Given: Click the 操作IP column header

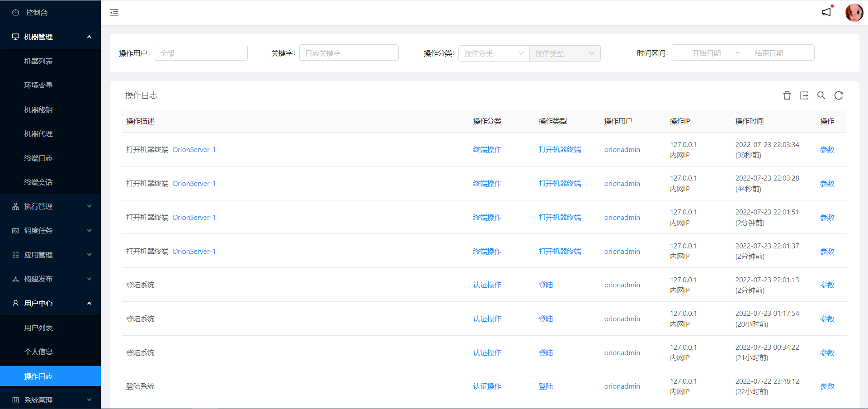Looking at the screenshot, I should pyautogui.click(x=679, y=121).
